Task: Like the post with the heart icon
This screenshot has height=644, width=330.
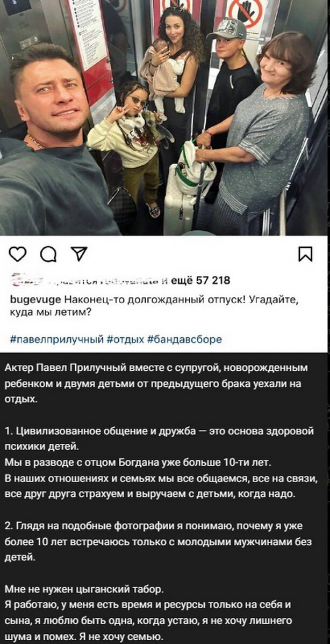Action: point(18,254)
